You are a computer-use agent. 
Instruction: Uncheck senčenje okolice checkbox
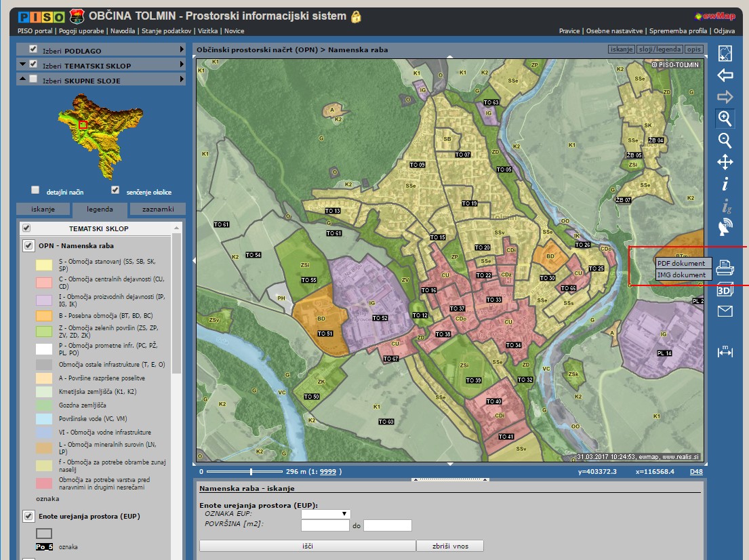[x=115, y=191]
